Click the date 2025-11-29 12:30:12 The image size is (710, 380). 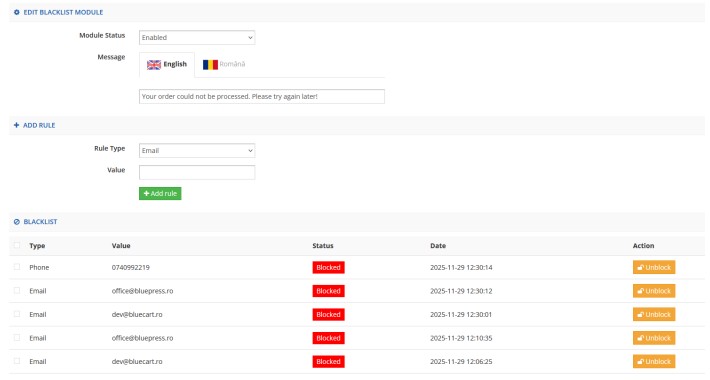[x=461, y=291]
